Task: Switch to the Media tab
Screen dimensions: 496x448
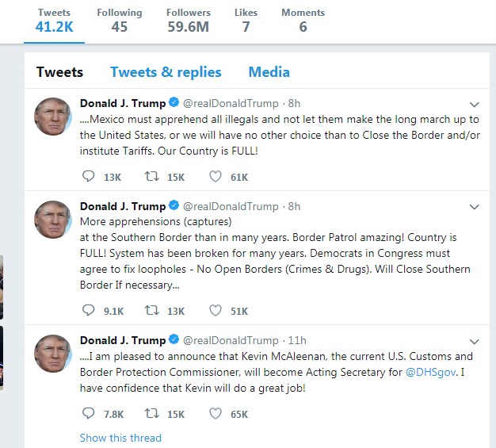Action: 269,72
